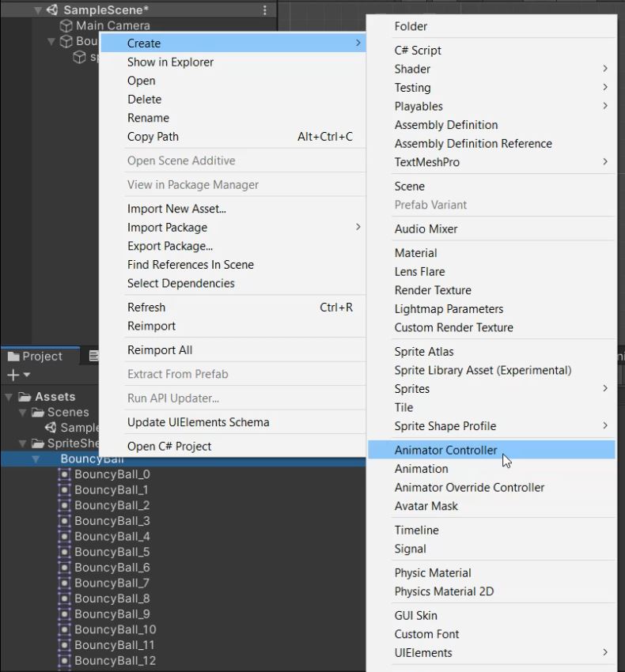The height and width of the screenshot is (672, 625).
Task: Click the BouncyBall_0 sprite icon
Action: [x=63, y=474]
